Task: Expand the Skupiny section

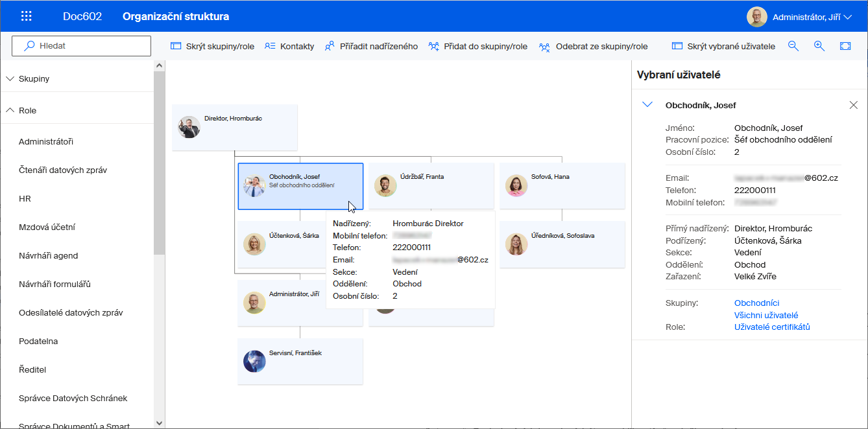Action: 77,78
